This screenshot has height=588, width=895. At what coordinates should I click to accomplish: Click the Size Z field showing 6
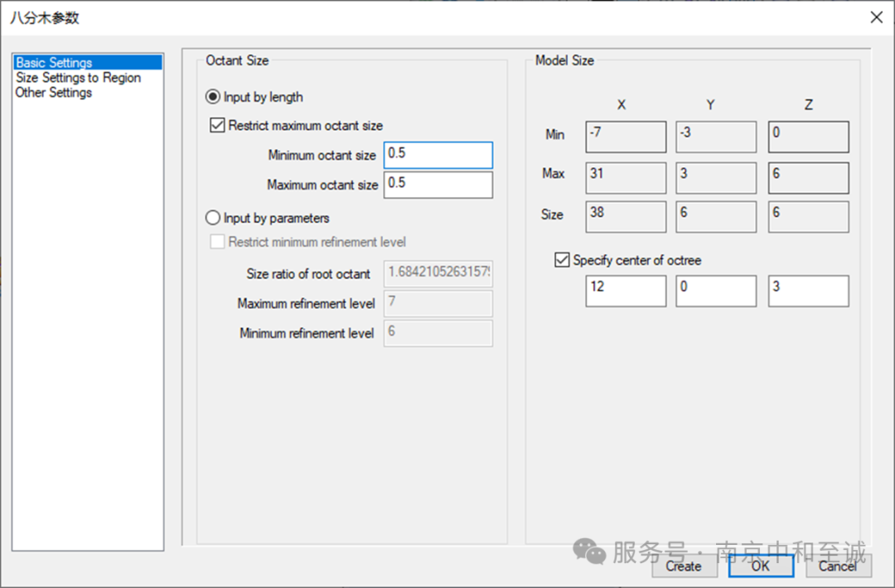click(x=808, y=217)
